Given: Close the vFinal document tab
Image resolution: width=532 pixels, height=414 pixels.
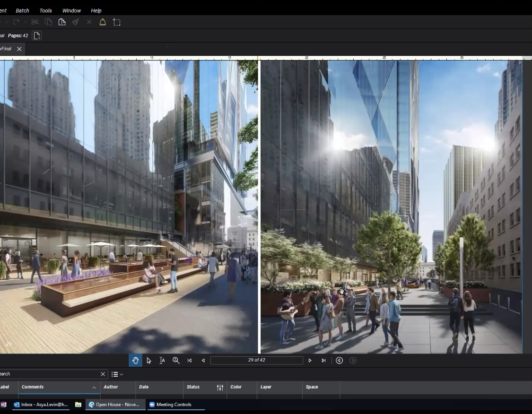Looking at the screenshot, I should (x=19, y=49).
